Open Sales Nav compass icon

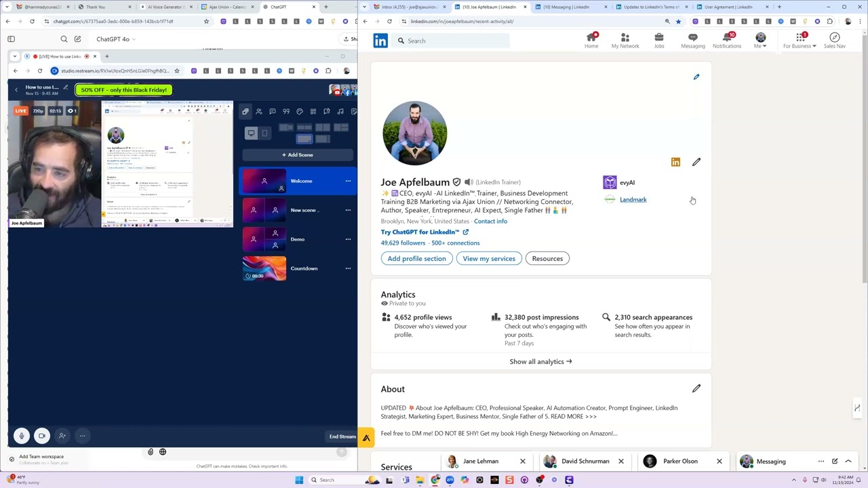point(834,41)
